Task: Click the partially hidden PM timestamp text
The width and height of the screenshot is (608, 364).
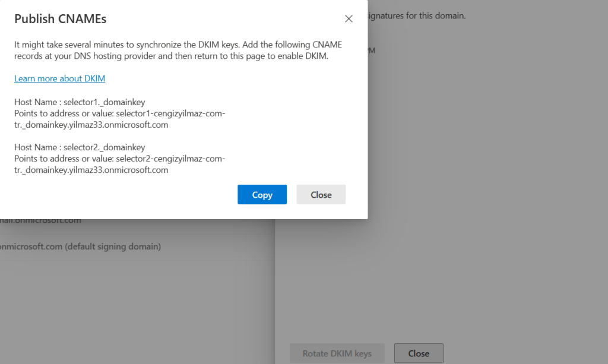Action: point(372,51)
